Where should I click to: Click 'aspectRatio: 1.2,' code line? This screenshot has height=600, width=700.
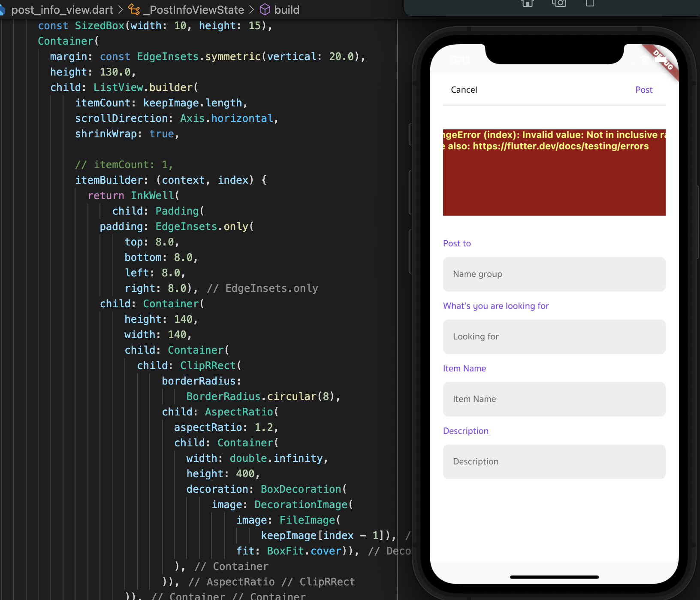click(226, 427)
